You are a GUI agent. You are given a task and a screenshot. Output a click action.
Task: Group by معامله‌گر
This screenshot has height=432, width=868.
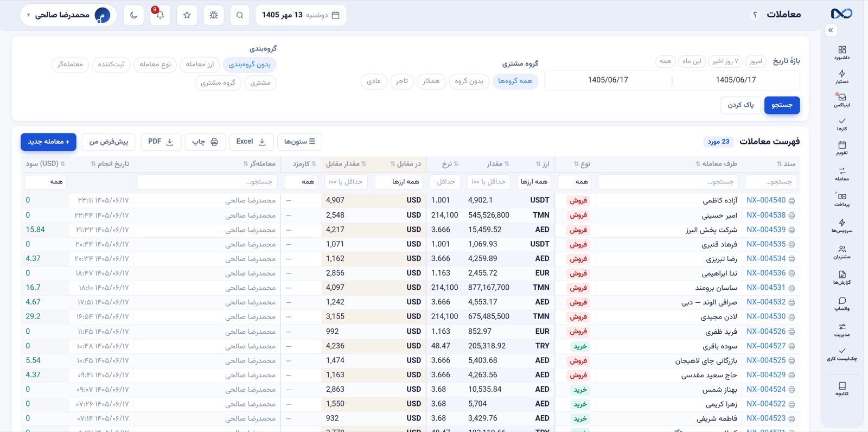pos(71,65)
